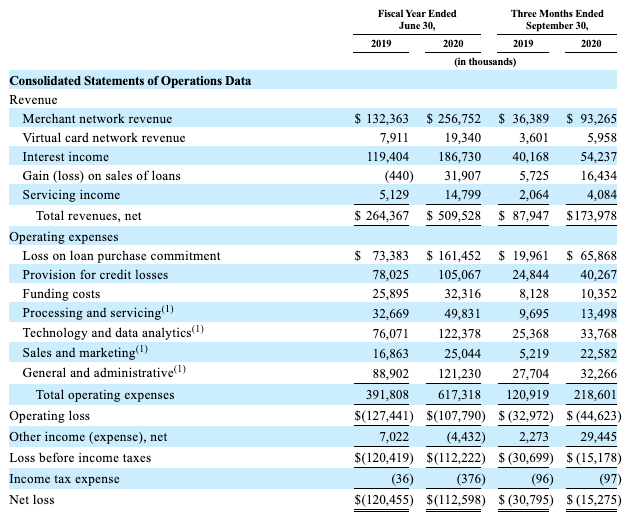Click Other income (expense), net value 29,445

(x=598, y=437)
